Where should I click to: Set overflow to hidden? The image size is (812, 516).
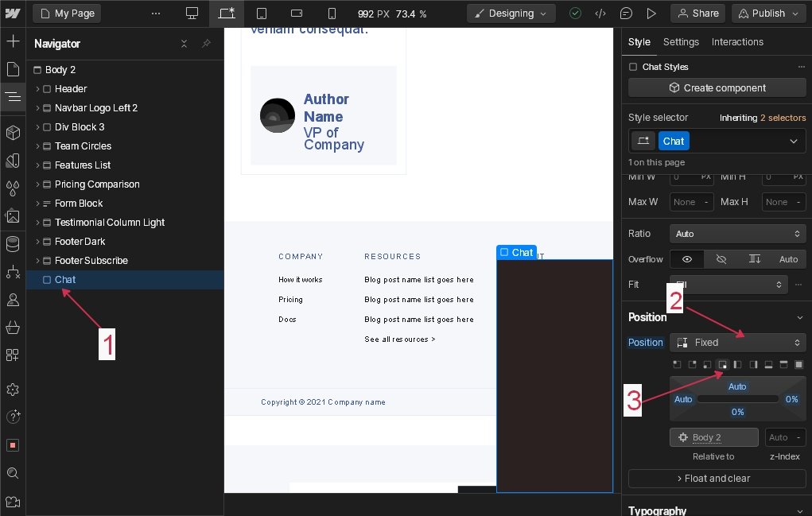click(x=721, y=259)
